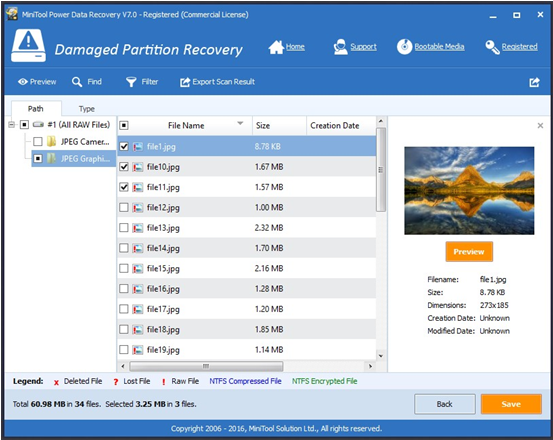Check the file12.jpg checkbox
Viewport: 553px width, 440px height.
(124, 207)
